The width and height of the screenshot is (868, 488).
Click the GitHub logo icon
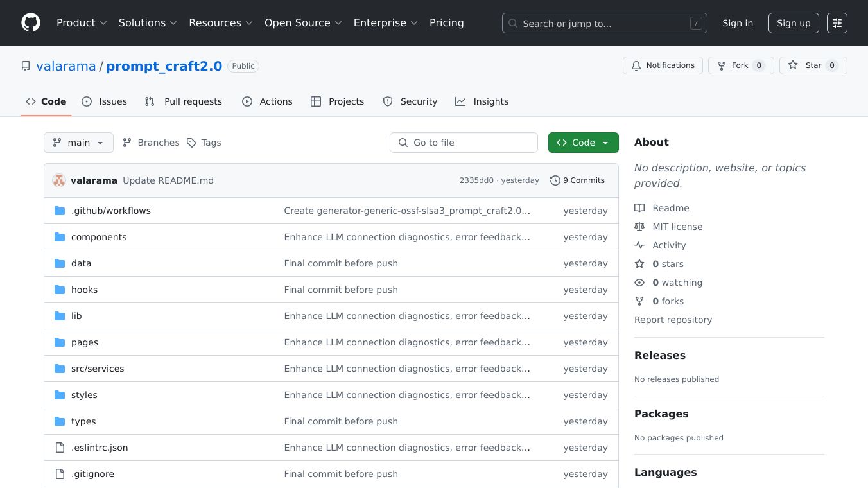(31, 23)
